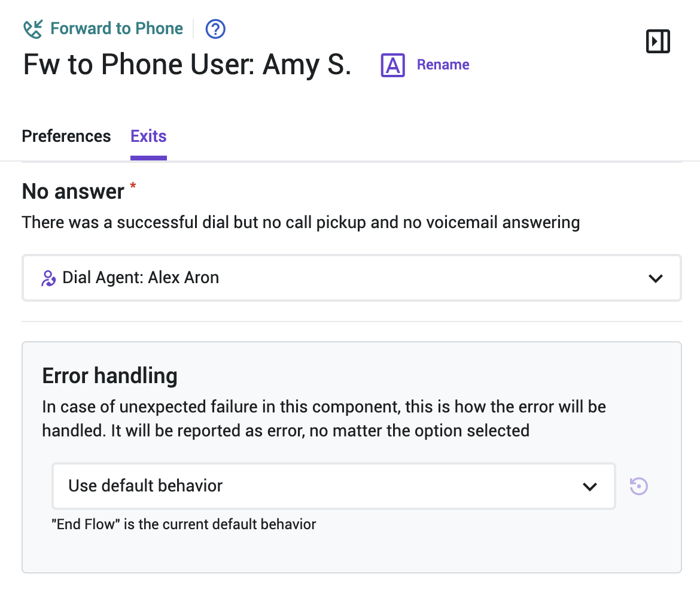This screenshot has width=700, height=613.
Task: Expand the No answer chevron arrow
Action: 655,278
